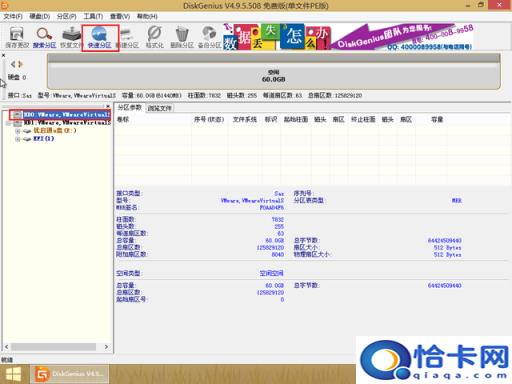Open the File (文件) menu
Image resolution: width=512 pixels, height=384 pixels.
pyautogui.click(x=13, y=16)
